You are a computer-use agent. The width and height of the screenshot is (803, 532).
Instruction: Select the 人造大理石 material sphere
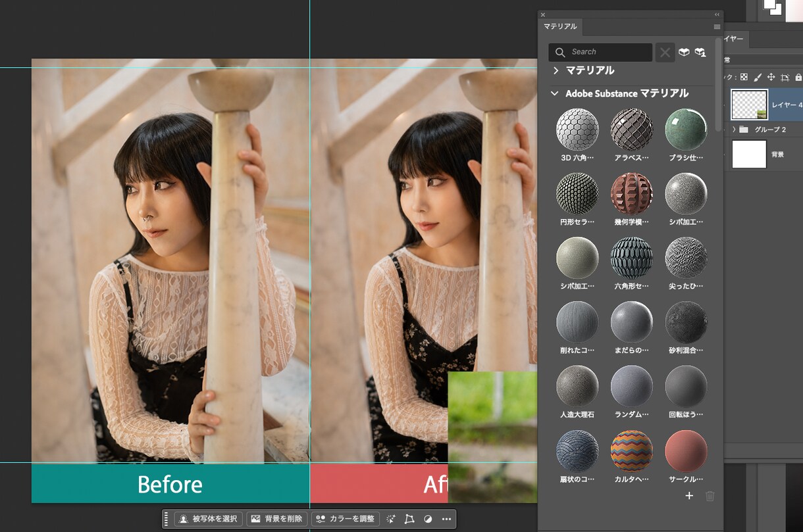click(577, 387)
